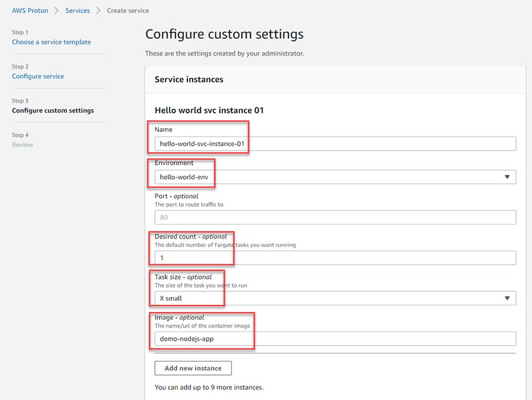Select Step 2 Configure service

point(37,76)
